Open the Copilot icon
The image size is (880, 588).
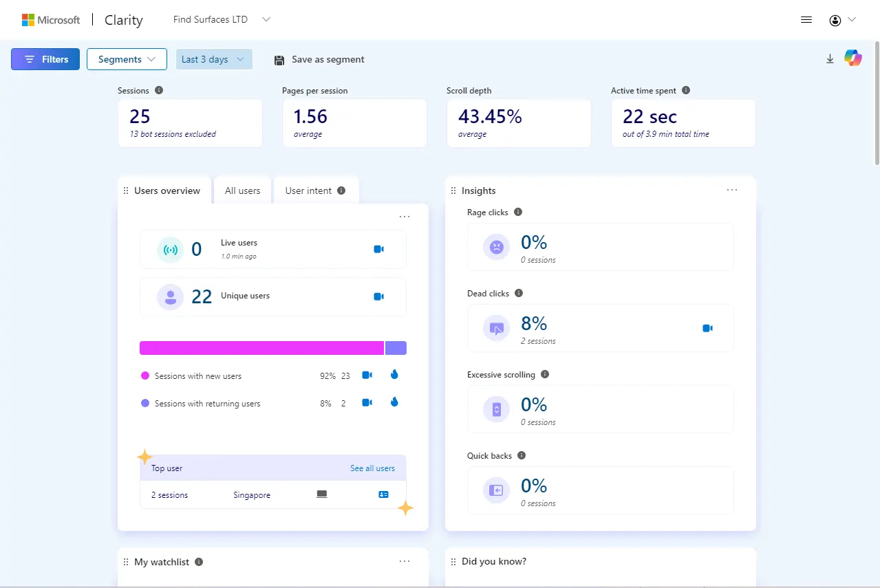tap(853, 58)
